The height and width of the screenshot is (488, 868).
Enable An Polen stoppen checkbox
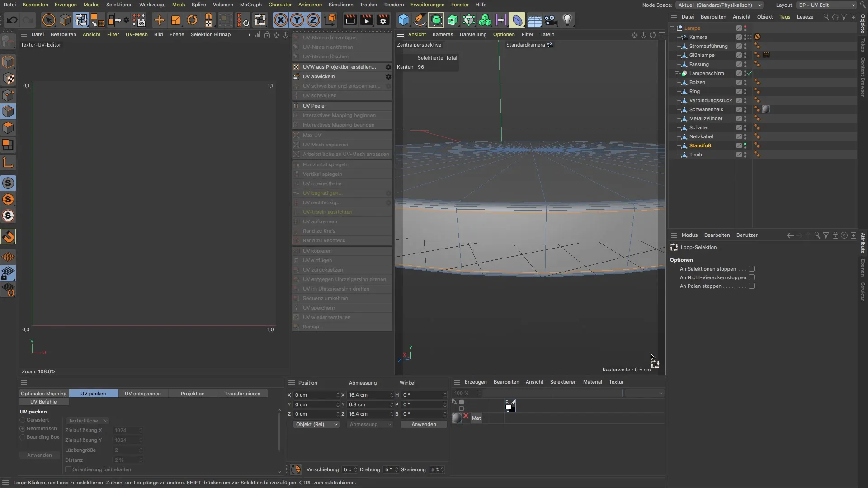tap(751, 286)
